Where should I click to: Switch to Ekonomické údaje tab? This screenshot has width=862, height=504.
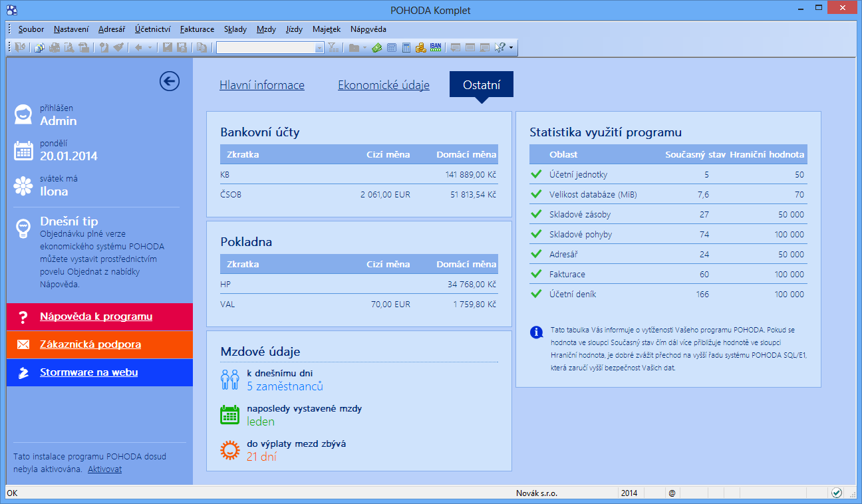click(x=384, y=85)
